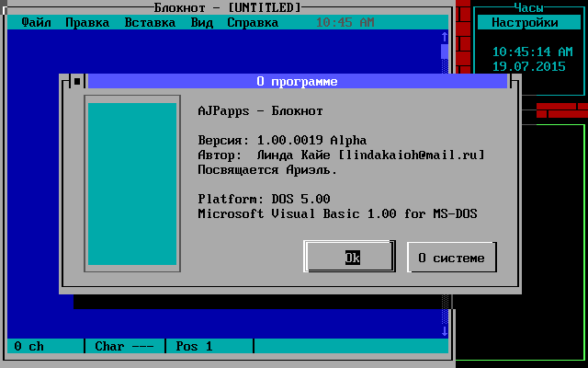Click the Часы window title
Viewport: 588px width, 368px height.
pos(529,7)
